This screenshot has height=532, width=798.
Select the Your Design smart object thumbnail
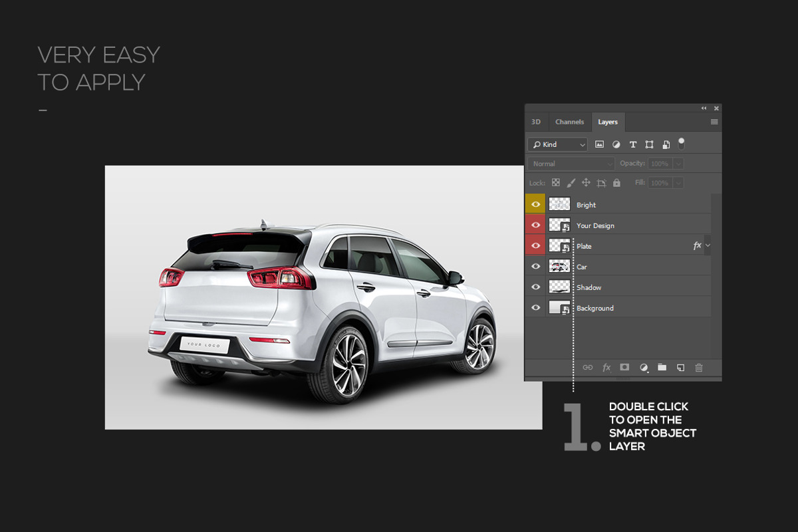(559, 225)
